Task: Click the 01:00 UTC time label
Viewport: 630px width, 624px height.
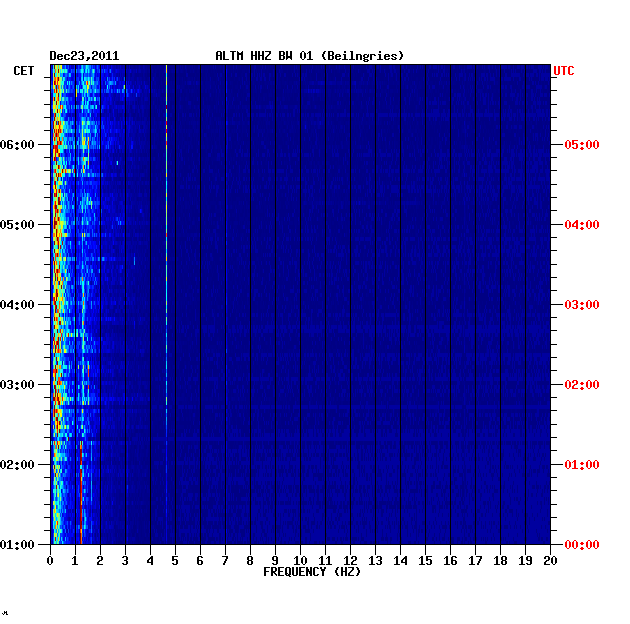Action: (582, 464)
